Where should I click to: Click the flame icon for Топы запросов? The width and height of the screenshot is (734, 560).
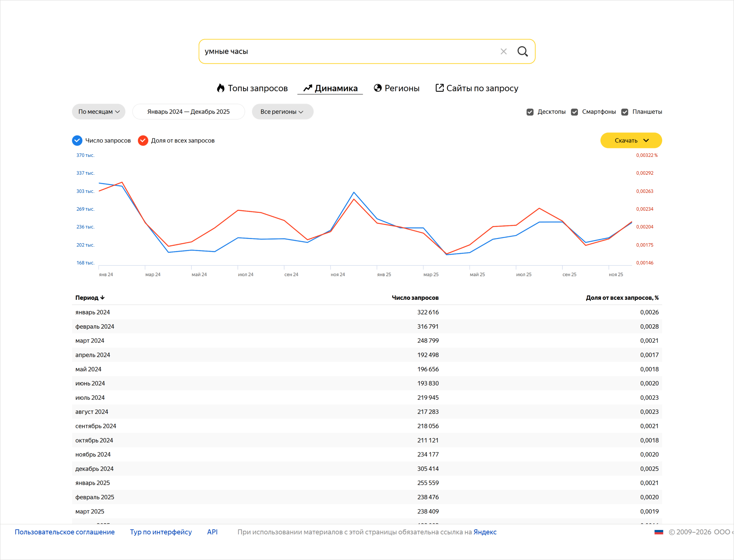[x=221, y=88]
